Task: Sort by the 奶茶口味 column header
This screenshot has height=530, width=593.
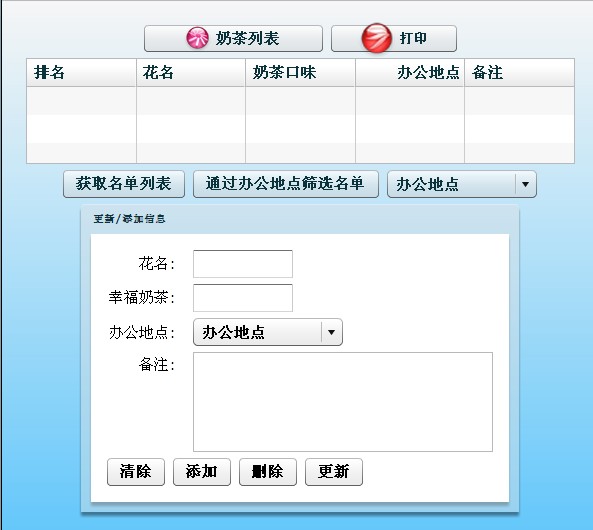Action: point(300,72)
